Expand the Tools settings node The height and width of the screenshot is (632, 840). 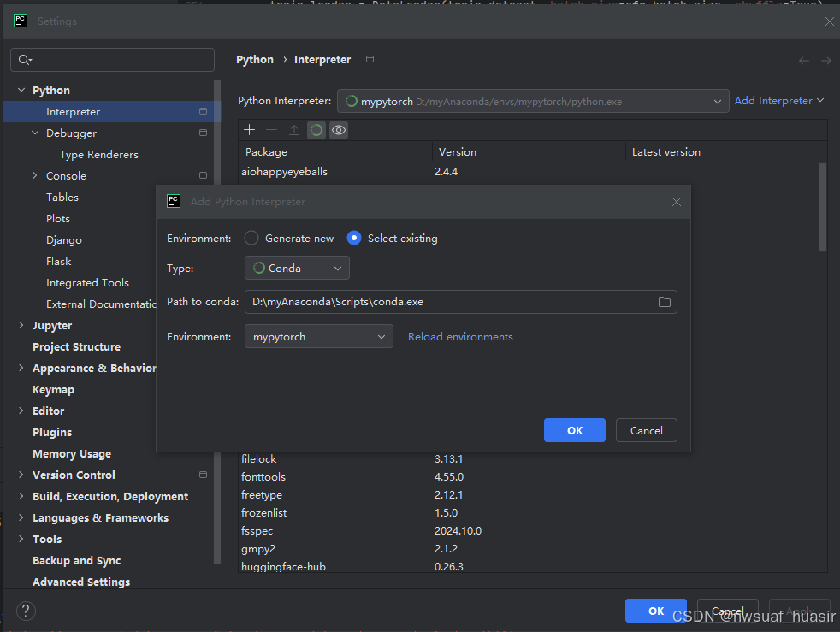coord(21,539)
